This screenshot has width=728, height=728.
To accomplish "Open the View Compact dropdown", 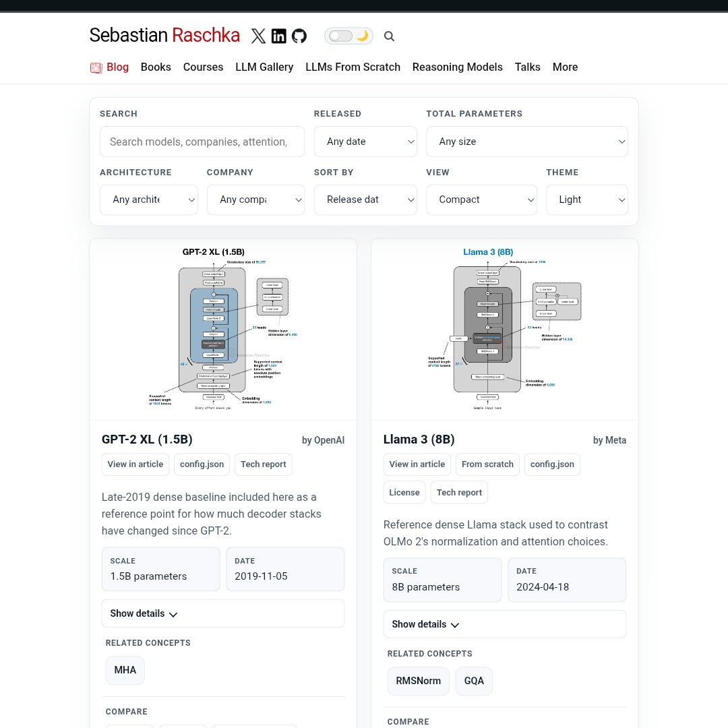I will coord(481,200).
